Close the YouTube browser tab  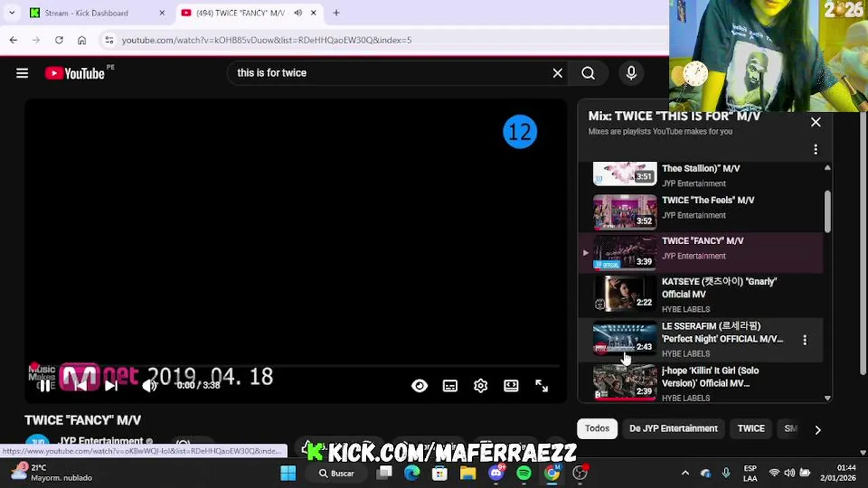[x=313, y=13]
